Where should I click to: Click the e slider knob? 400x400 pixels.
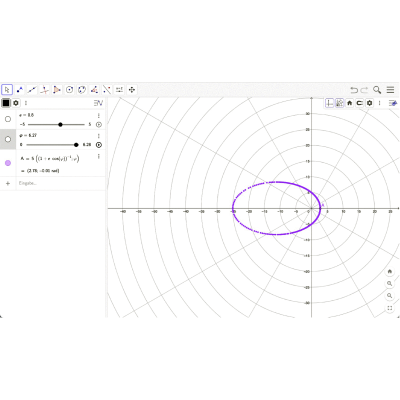click(60, 125)
